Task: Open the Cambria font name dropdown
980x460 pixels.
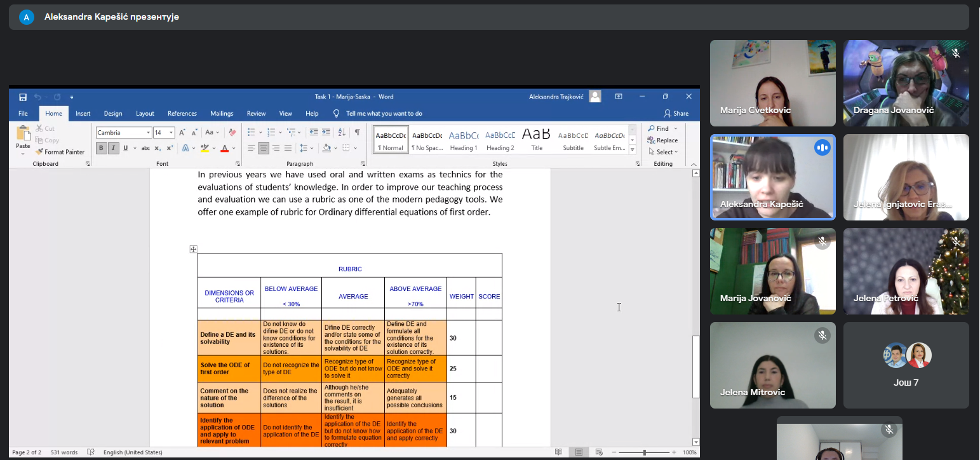Action: pyautogui.click(x=148, y=133)
